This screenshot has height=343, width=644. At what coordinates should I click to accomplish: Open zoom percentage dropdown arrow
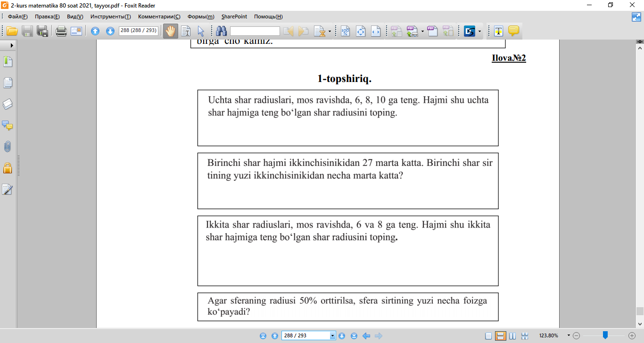pos(569,336)
